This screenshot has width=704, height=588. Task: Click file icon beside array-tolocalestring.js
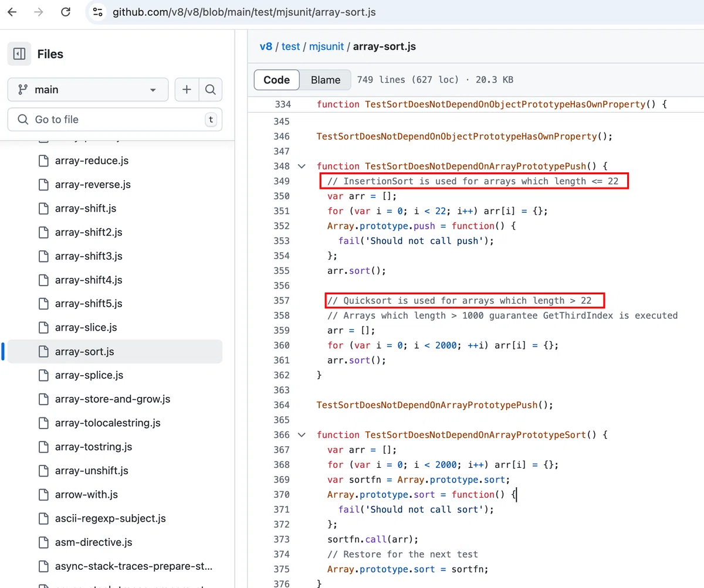pos(43,423)
